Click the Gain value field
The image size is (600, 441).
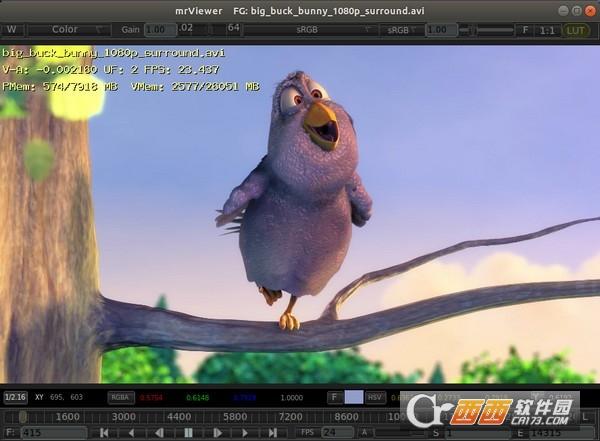pos(160,29)
